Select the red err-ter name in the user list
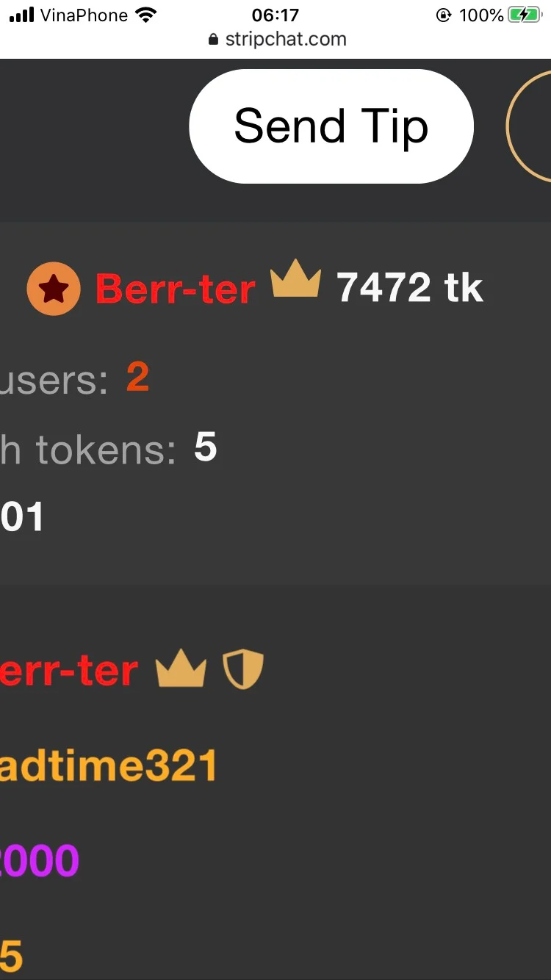The image size is (551, 980). (x=69, y=671)
